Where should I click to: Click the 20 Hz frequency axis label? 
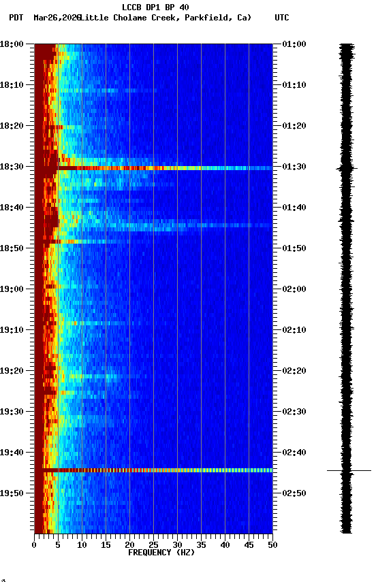[129, 545]
